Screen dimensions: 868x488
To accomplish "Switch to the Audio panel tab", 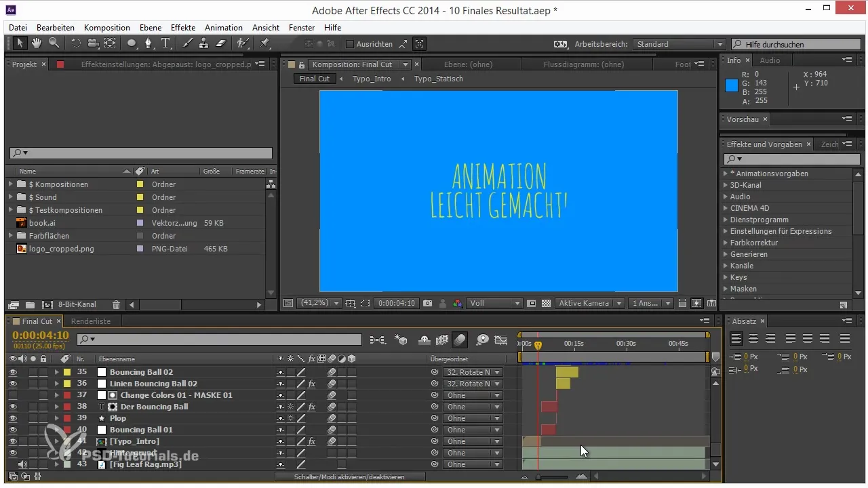I will point(770,60).
